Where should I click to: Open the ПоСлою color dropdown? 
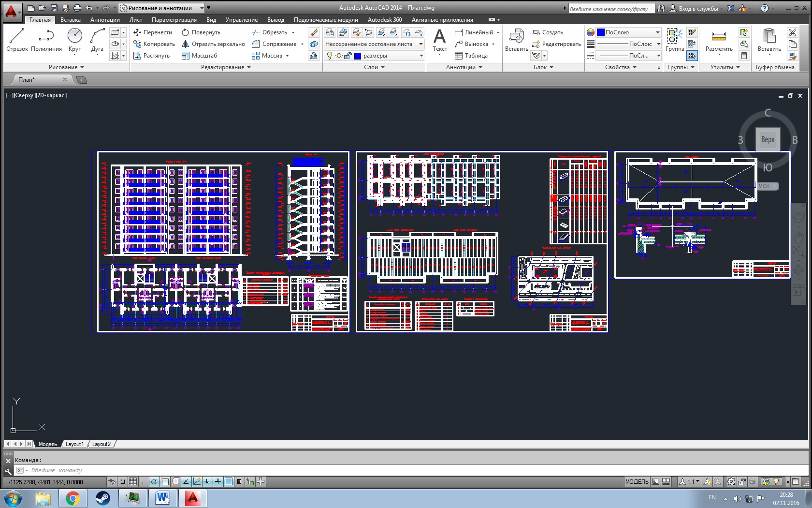point(629,32)
